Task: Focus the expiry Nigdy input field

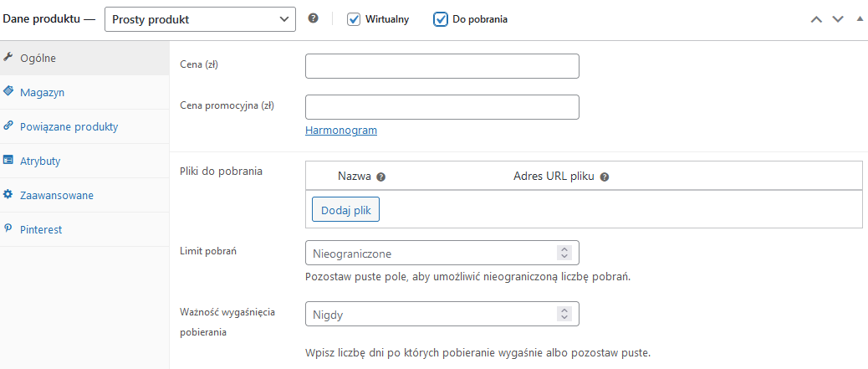Action: click(x=442, y=314)
